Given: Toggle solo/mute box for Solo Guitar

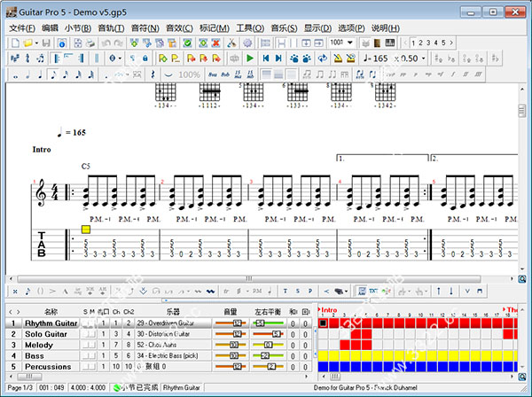Looking at the screenshot, I should [x=89, y=334].
